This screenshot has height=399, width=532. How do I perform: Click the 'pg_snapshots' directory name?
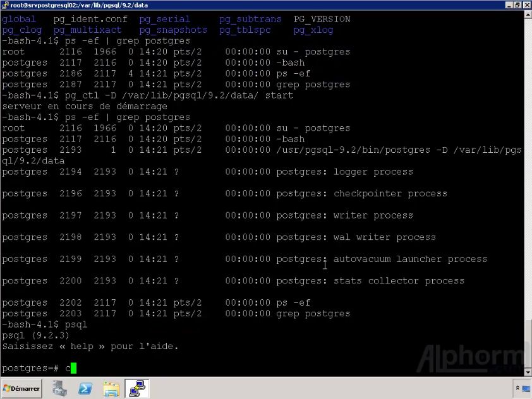point(173,30)
